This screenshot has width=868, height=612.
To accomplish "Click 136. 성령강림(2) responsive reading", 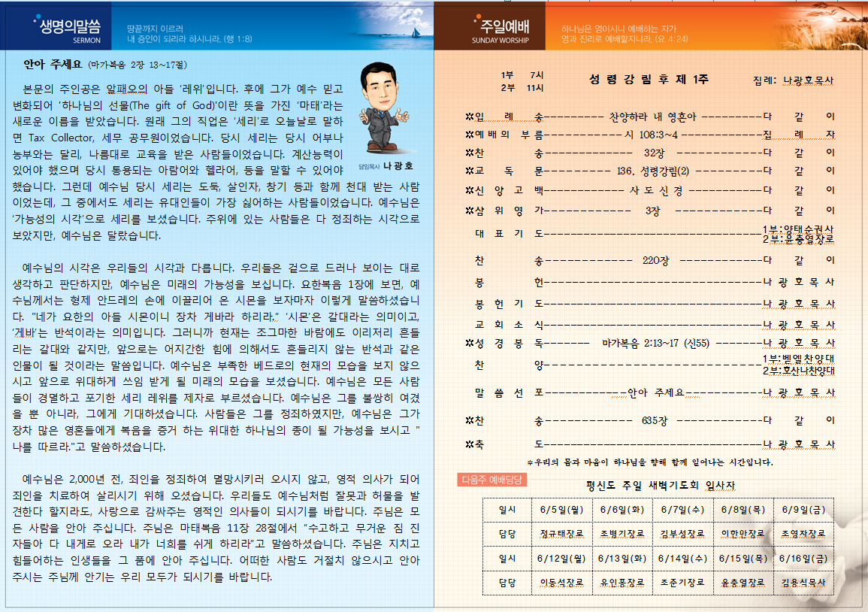I will 652,171.
